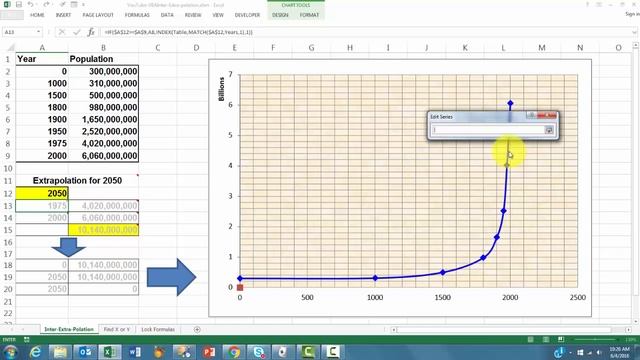Click the zoom slider in the status bar
640x360 pixels.
[x=596, y=340]
